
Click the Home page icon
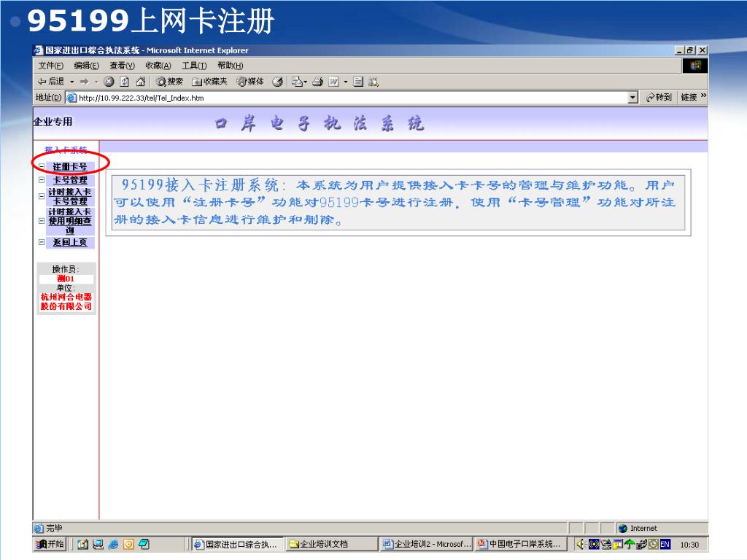tap(140, 82)
